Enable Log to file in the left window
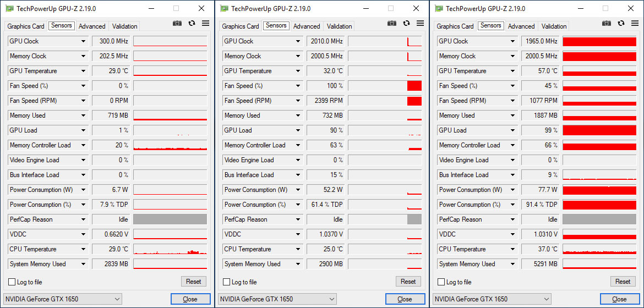This screenshot has height=308, width=644. (12, 282)
